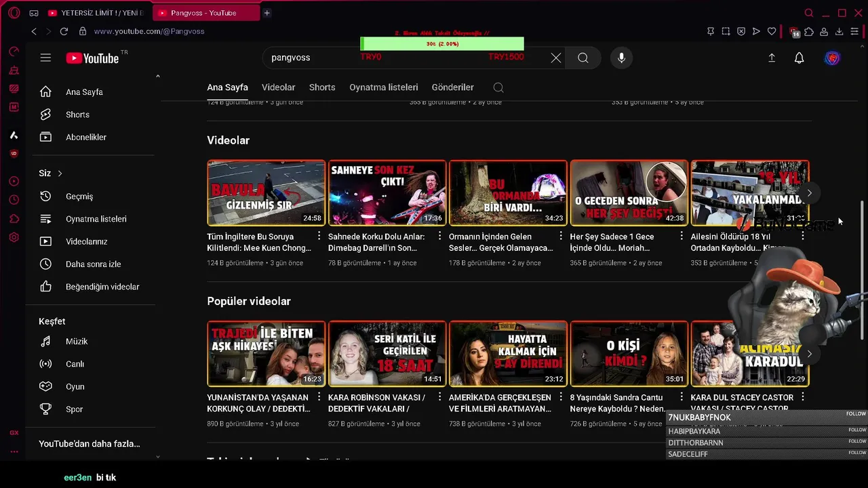
Task: Click the pangvoss search input field
Action: pyautogui.click(x=407, y=58)
